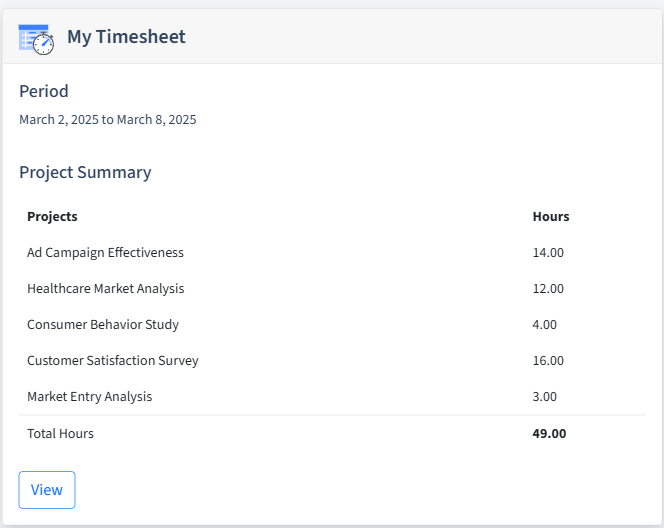This screenshot has height=528, width=664.
Task: Select the Period heading
Action: pos(44,91)
